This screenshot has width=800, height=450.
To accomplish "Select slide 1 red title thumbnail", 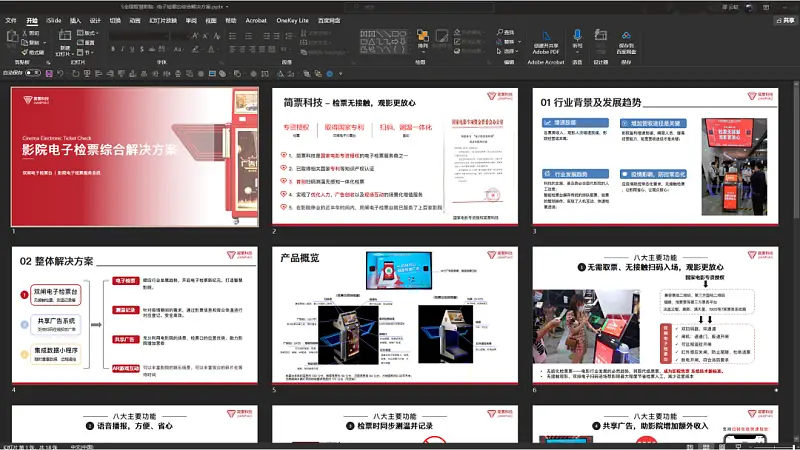I will click(x=135, y=156).
